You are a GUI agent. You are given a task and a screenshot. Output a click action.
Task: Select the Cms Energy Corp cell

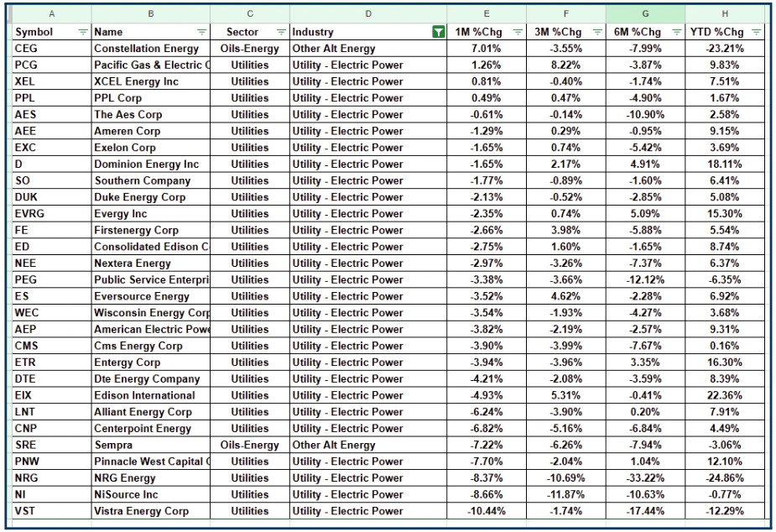(151, 346)
